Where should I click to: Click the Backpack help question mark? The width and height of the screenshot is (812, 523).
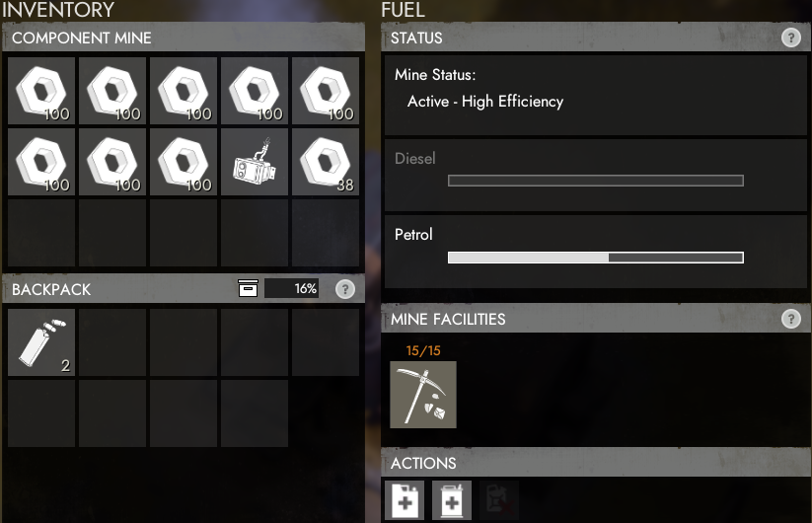(x=345, y=289)
